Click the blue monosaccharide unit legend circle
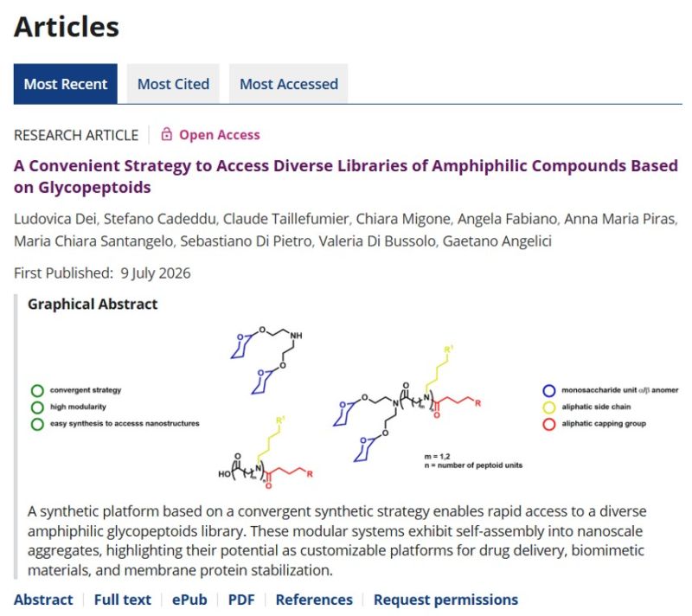This screenshot has width=692, height=616. click(549, 390)
